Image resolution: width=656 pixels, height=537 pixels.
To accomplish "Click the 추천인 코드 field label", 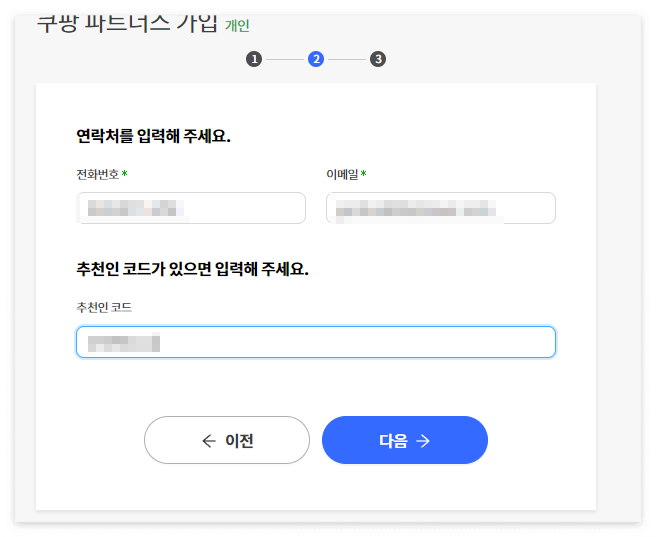I will coord(104,307).
